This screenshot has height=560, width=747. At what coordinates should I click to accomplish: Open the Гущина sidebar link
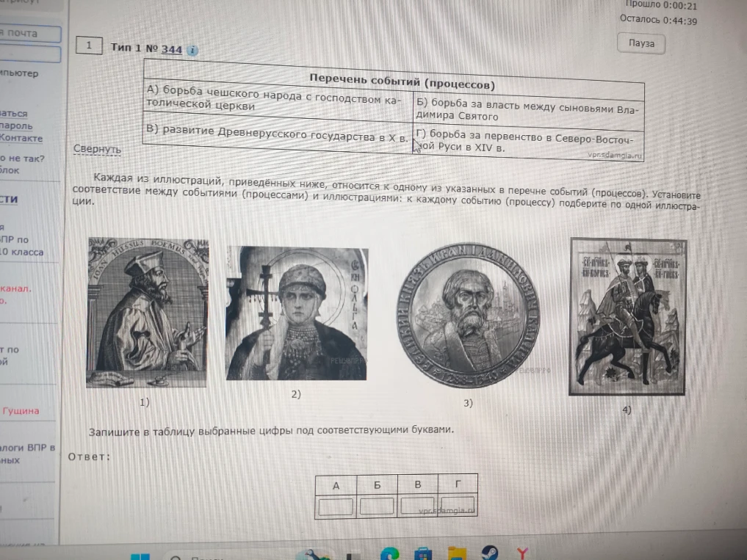coord(21,411)
